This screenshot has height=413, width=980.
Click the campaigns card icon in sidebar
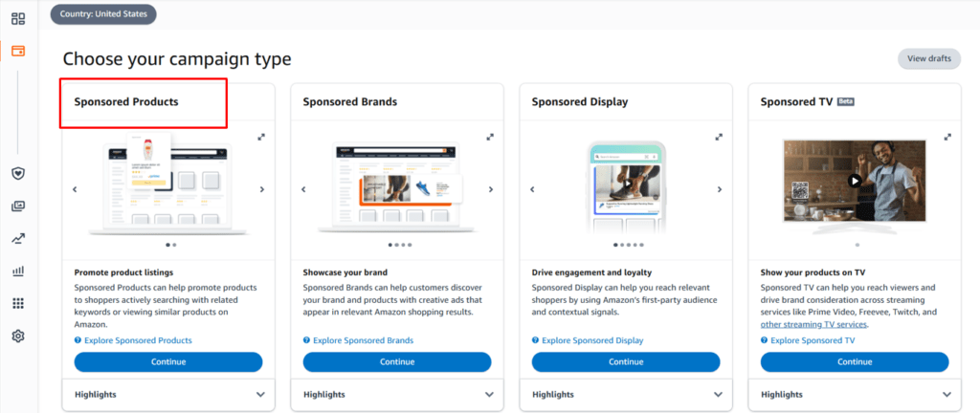[x=18, y=51]
